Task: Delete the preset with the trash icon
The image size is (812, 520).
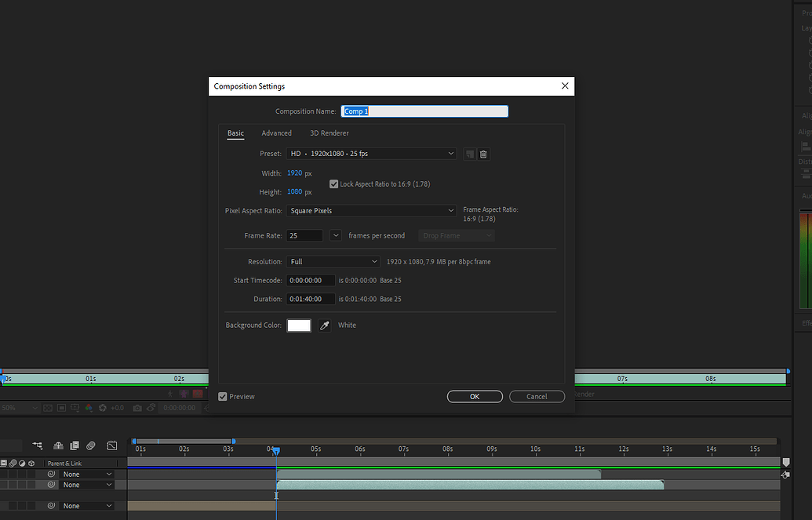Action: 483,155
